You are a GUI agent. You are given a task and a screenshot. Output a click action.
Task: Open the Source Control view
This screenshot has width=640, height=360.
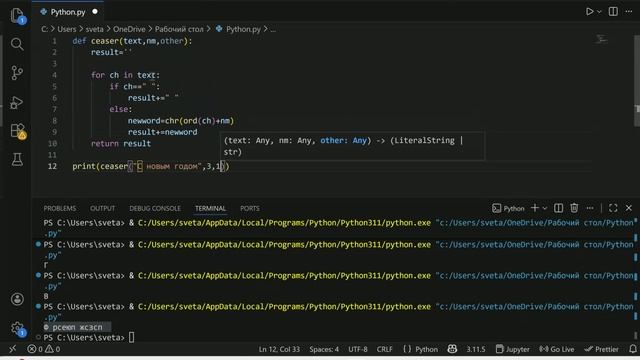point(17,73)
